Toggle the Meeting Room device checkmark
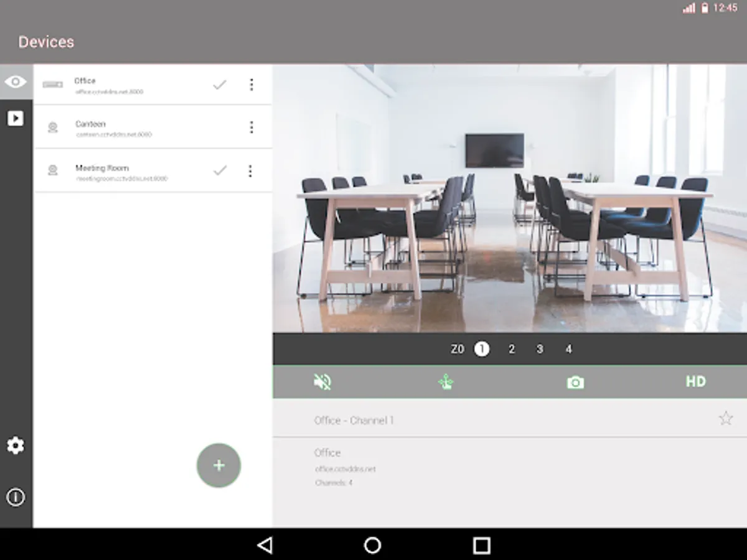747x560 pixels. tap(219, 170)
